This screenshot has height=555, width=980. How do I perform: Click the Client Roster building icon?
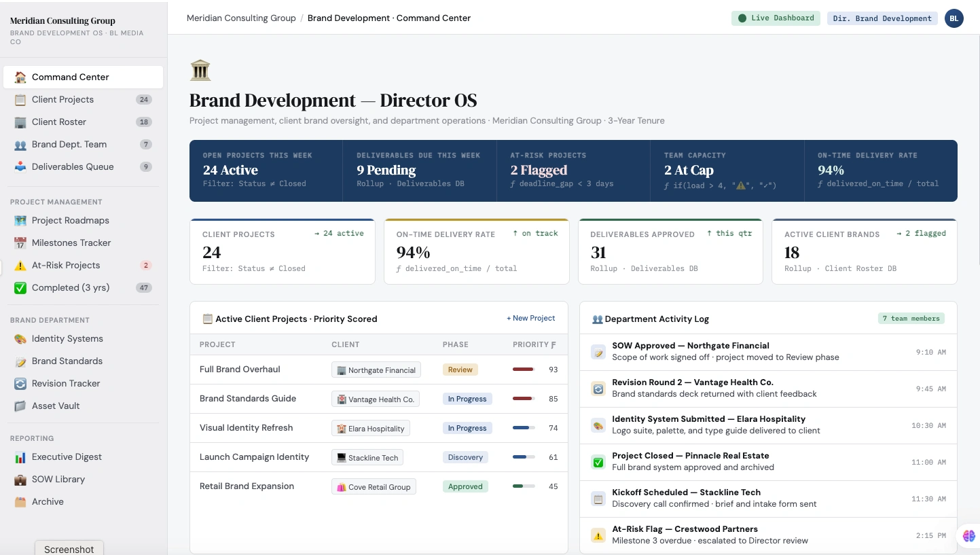(20, 122)
